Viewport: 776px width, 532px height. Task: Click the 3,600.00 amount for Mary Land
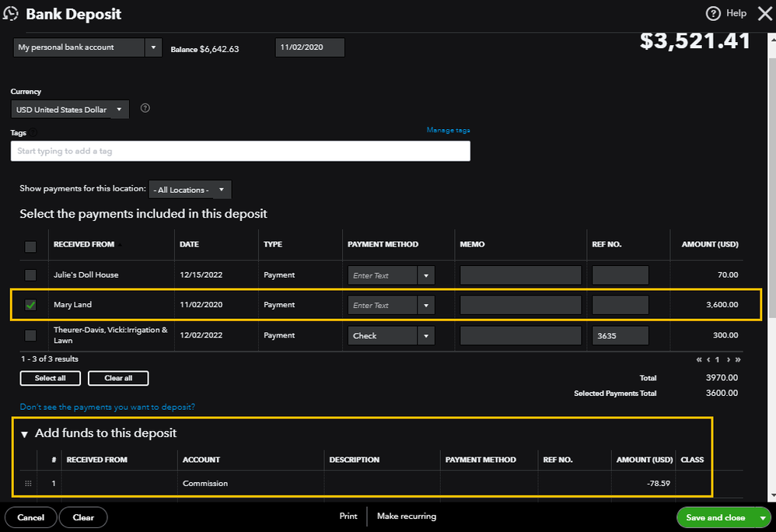click(x=722, y=305)
